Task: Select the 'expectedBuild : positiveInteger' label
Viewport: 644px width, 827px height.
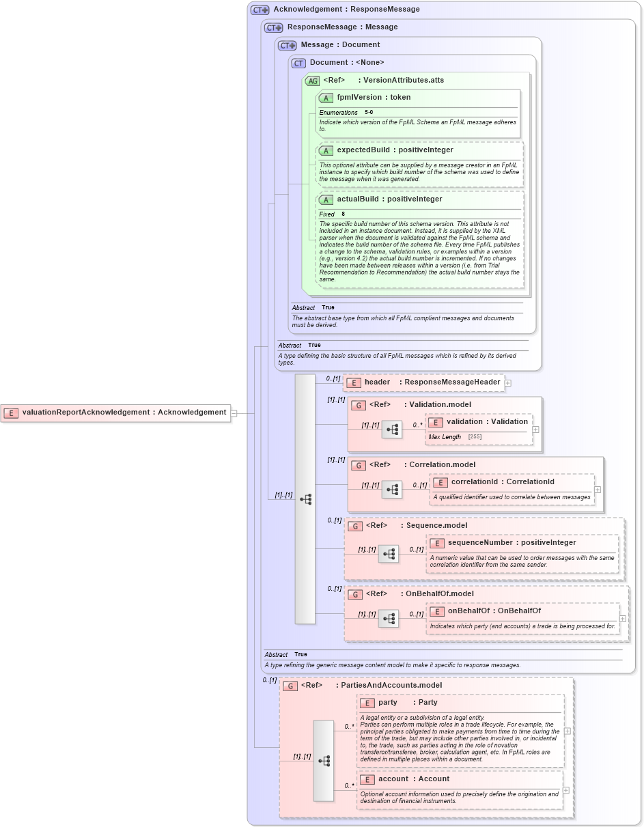Action: [395, 150]
